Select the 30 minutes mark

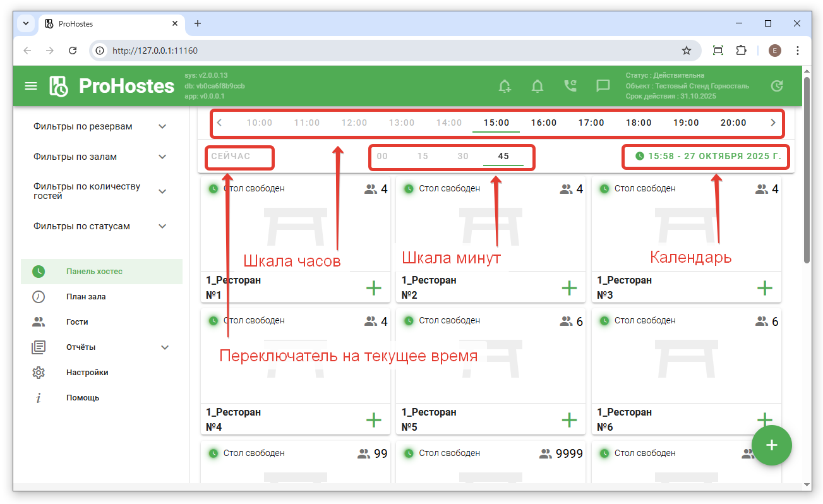(x=463, y=156)
